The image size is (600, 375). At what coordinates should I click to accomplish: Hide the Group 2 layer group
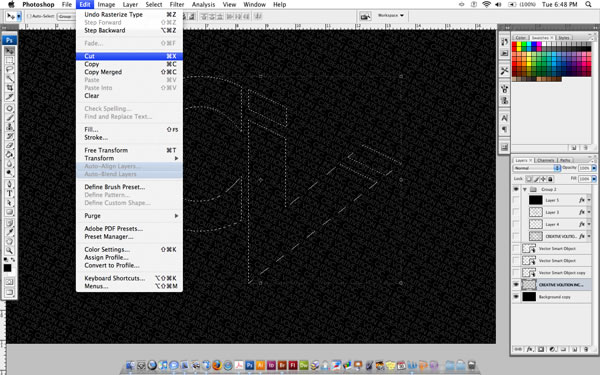(x=516, y=189)
